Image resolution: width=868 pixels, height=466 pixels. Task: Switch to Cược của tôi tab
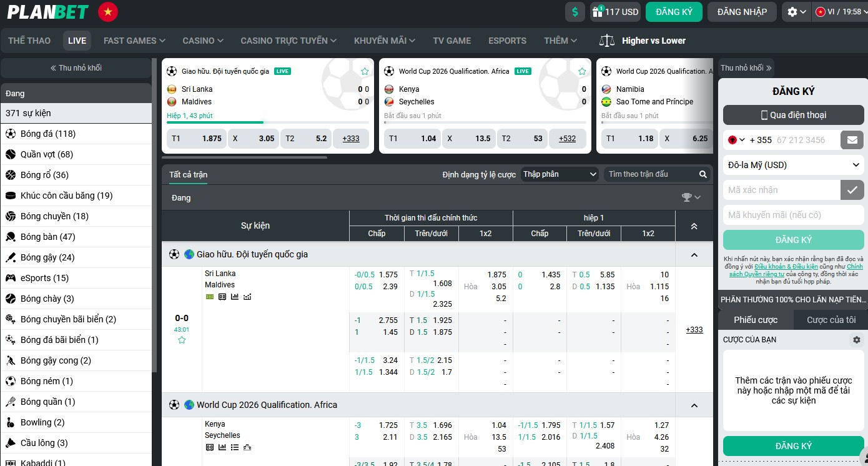tap(831, 320)
